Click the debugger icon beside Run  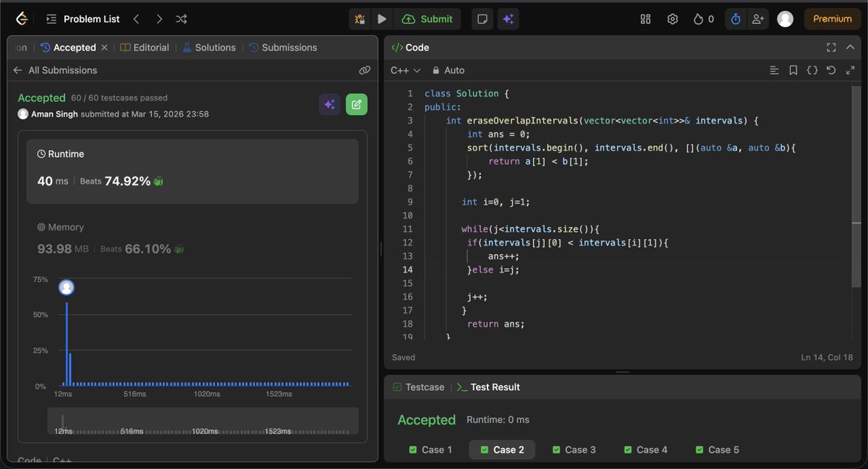[359, 19]
